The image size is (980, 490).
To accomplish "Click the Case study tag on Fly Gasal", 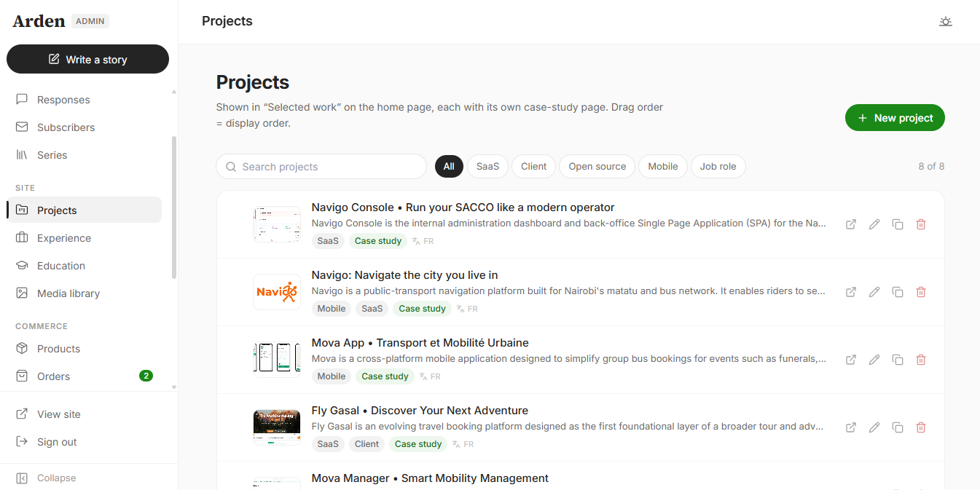I will 418,444.
